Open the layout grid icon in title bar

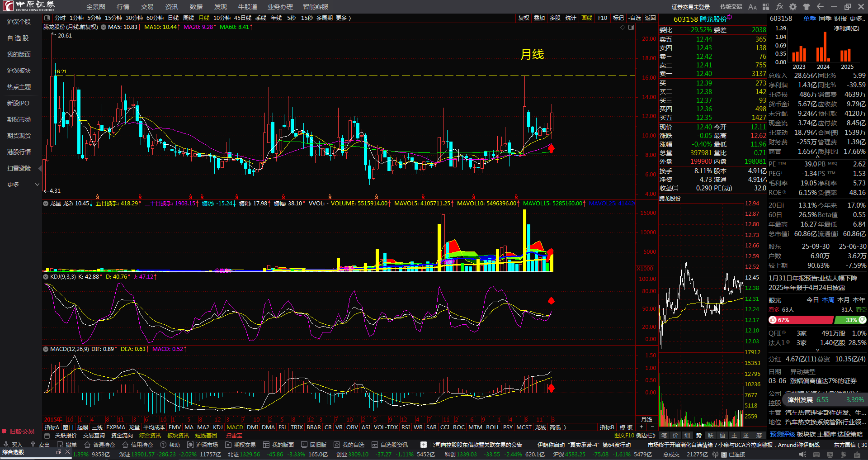(x=766, y=7)
